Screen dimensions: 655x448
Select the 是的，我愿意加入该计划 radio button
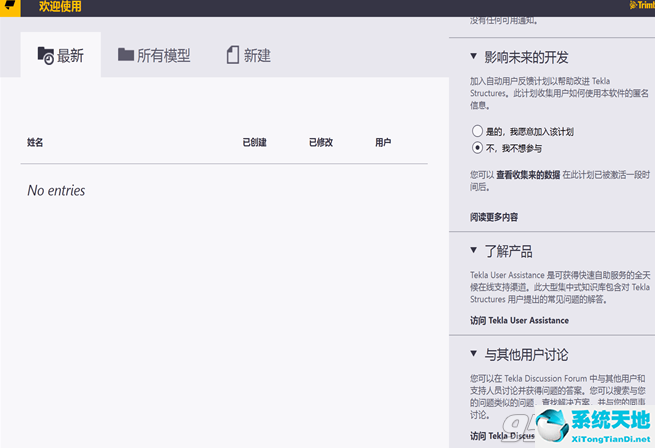pos(477,131)
